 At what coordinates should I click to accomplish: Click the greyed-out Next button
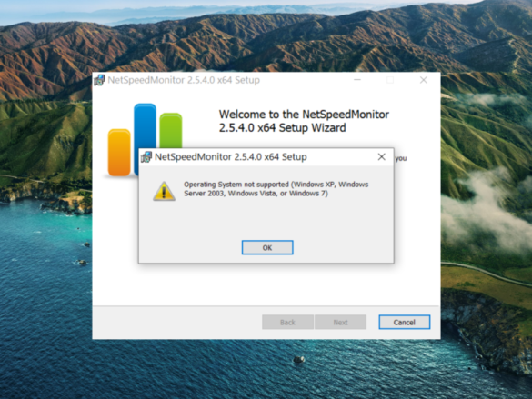pyautogui.click(x=340, y=322)
